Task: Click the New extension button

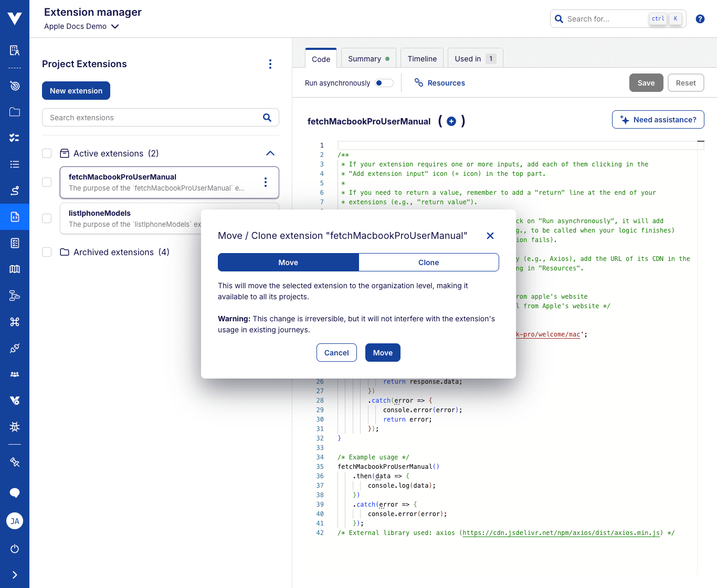Action: click(76, 91)
